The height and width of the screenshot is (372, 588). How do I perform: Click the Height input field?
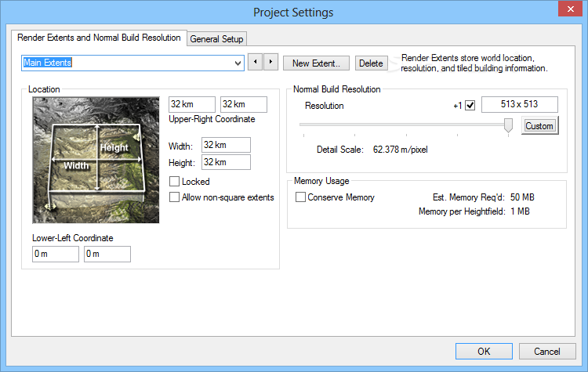(226, 162)
